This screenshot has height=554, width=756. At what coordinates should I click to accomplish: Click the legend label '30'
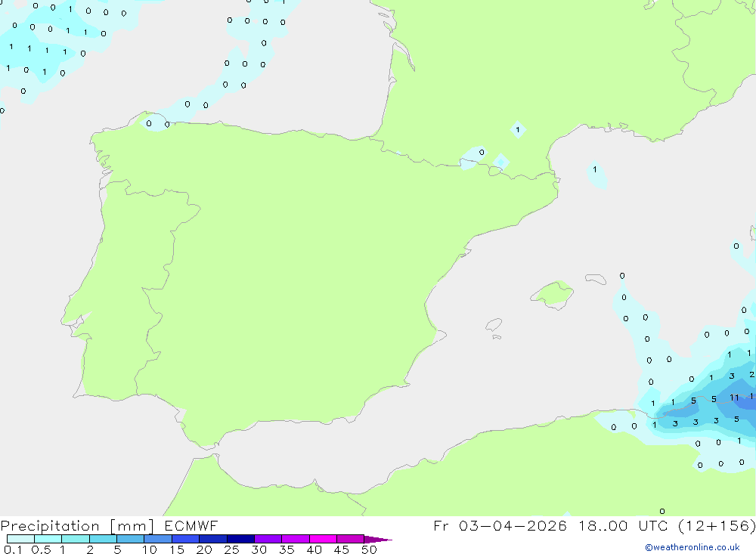coord(259,549)
